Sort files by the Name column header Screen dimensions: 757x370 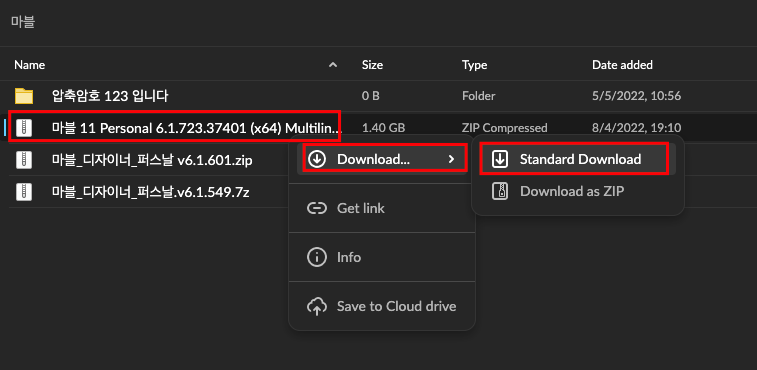[29, 65]
